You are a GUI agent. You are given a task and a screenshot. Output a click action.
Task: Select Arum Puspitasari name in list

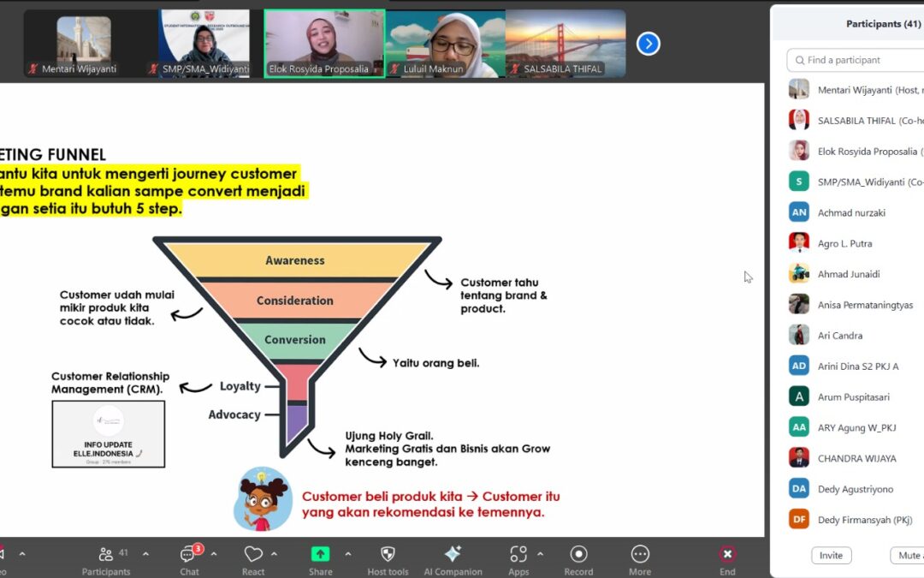[x=853, y=397]
